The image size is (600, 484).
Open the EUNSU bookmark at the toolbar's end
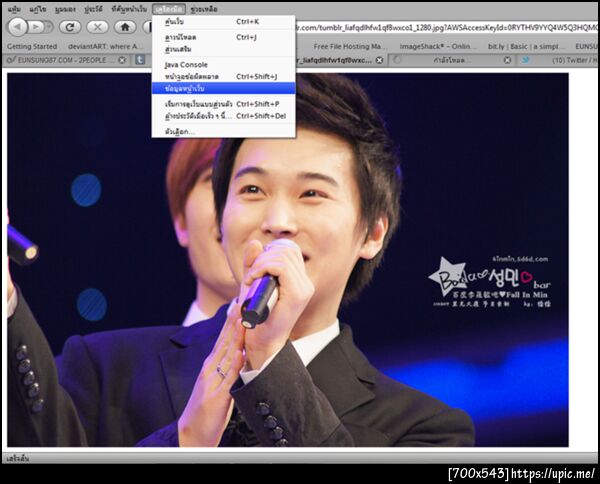[586, 46]
